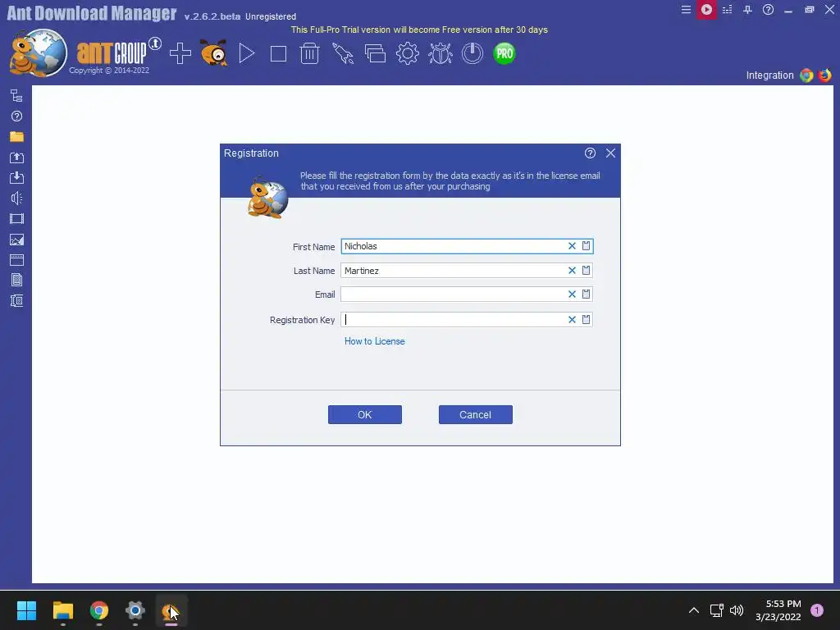Open the category tree sidebar icon
The height and width of the screenshot is (630, 840).
click(16, 95)
